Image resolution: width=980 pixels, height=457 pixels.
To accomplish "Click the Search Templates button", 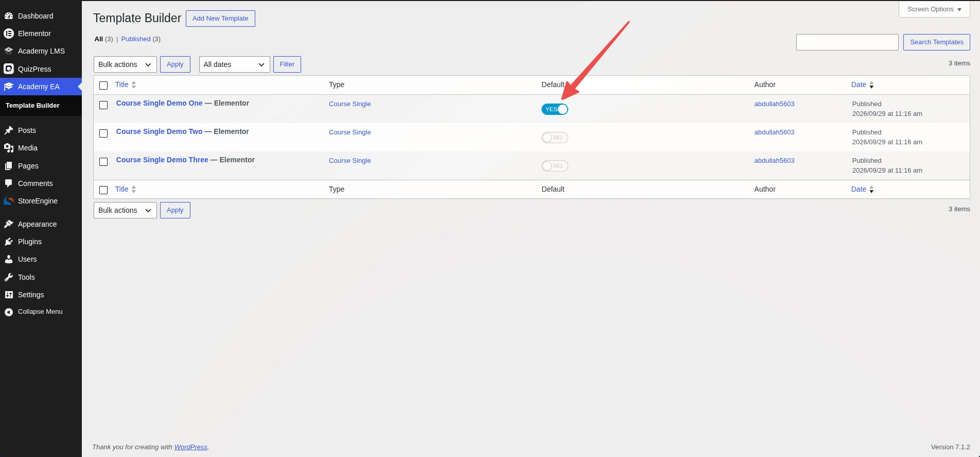I will click(x=937, y=42).
